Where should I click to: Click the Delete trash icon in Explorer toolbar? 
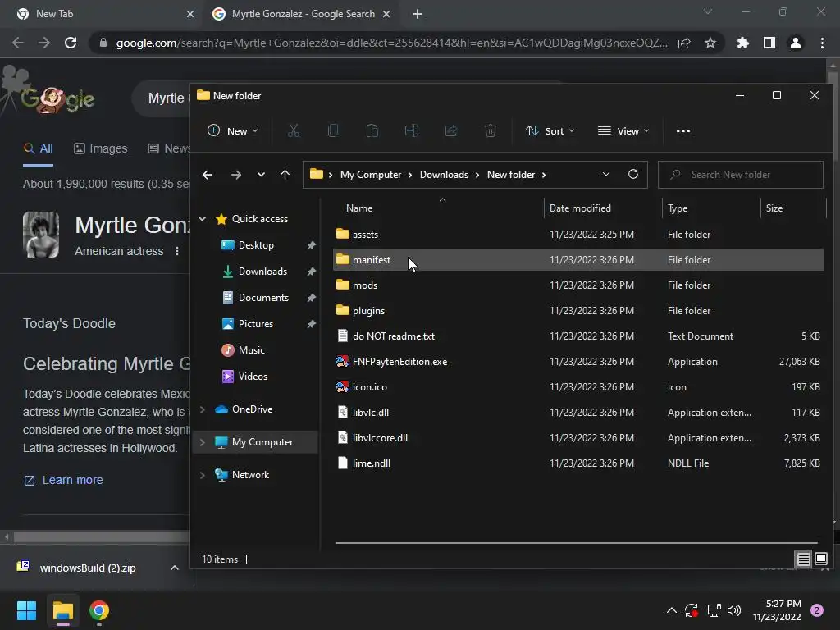[491, 130]
